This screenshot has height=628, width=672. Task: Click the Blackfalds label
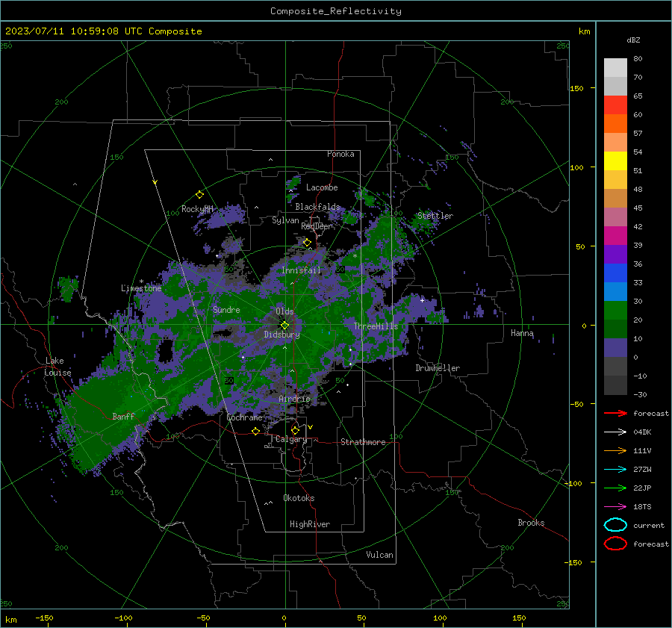click(x=317, y=207)
